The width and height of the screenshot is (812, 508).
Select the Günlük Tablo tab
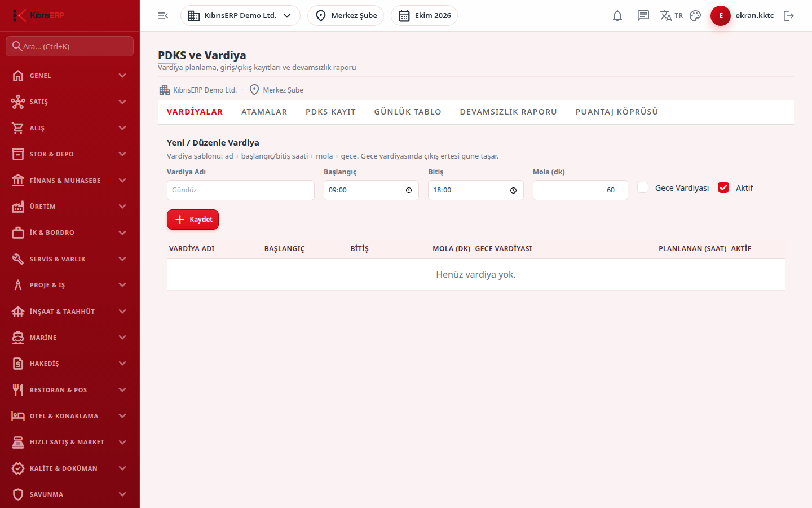pyautogui.click(x=408, y=112)
